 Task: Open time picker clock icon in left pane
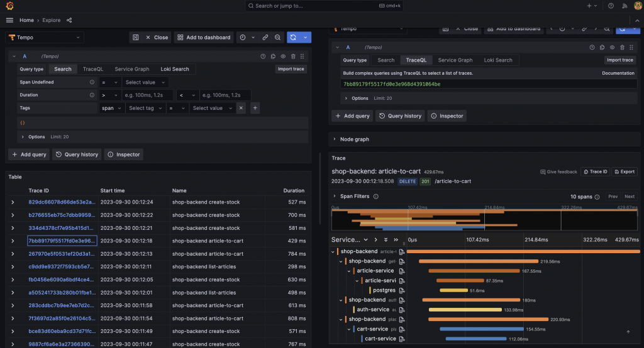tap(243, 37)
